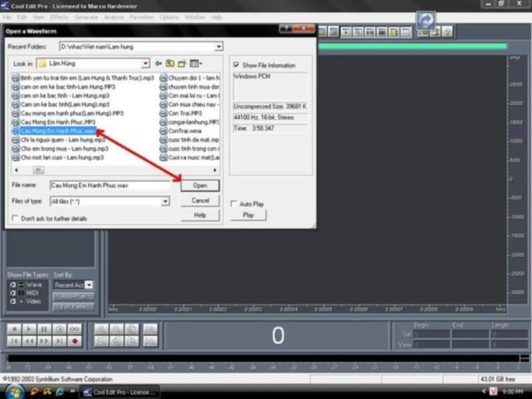
Task: Create a new folder in the Open dialog
Action: click(182, 63)
